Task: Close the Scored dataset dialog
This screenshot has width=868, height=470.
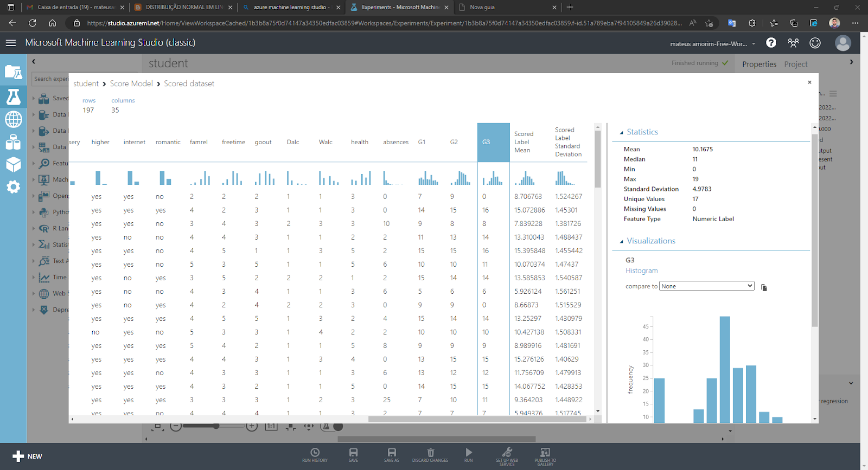Action: point(809,82)
